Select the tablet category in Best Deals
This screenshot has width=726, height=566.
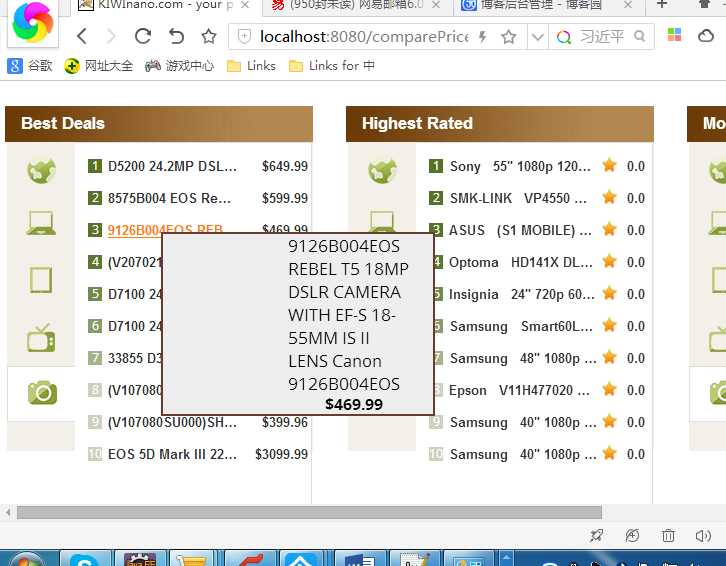tap(41, 280)
